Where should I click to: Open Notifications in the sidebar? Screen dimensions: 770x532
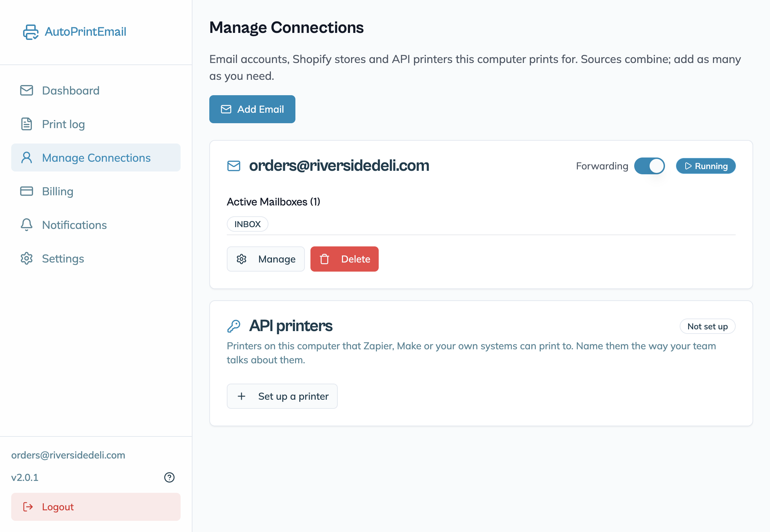(x=96, y=225)
